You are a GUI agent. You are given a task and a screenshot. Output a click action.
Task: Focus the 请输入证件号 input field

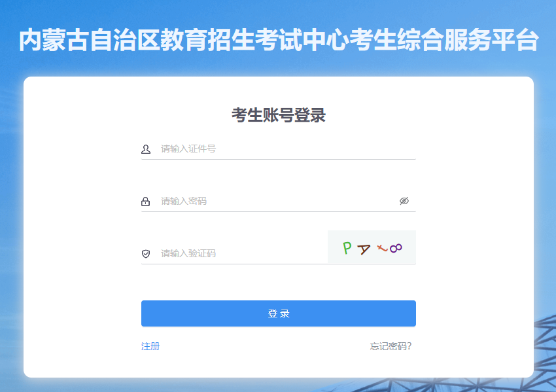[281, 149]
